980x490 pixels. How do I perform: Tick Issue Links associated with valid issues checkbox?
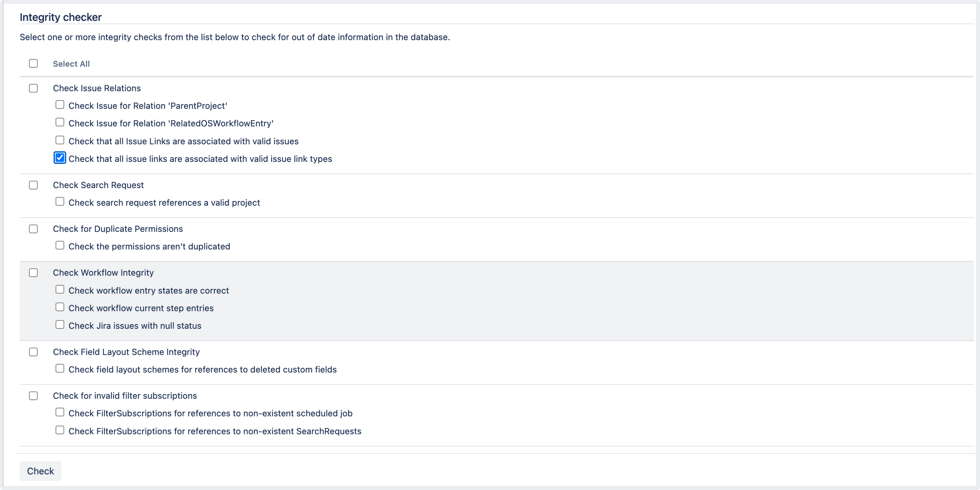pos(60,140)
